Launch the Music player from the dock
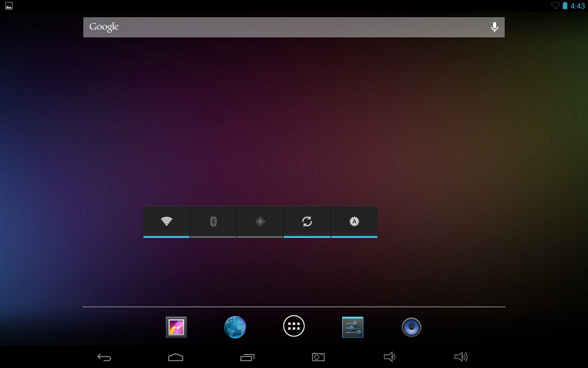 (411, 327)
